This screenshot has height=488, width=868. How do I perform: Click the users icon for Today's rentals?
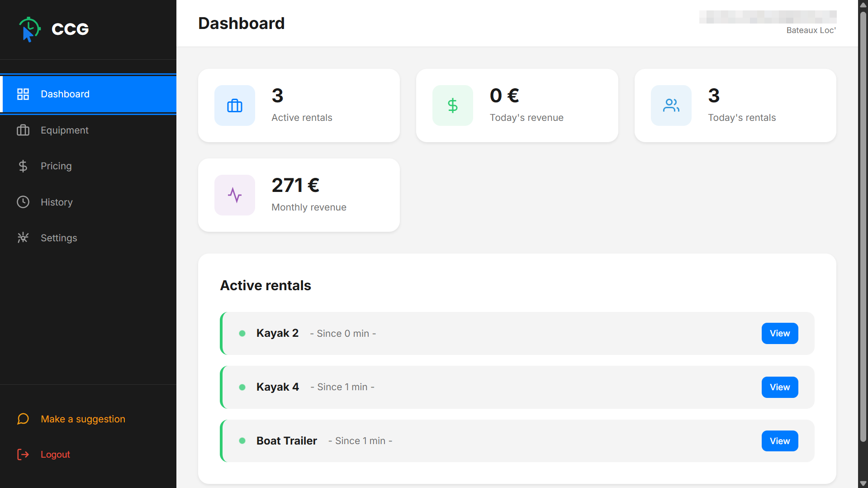[671, 105]
